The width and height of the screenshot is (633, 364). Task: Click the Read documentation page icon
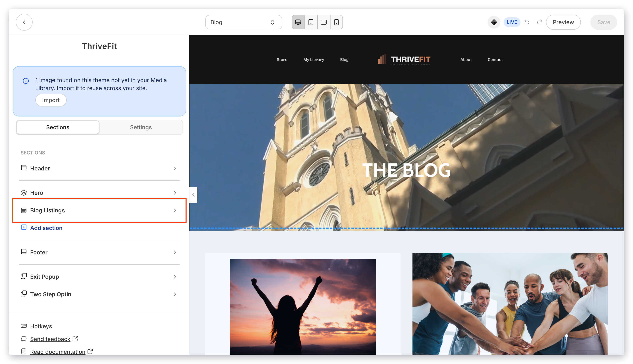24,351
